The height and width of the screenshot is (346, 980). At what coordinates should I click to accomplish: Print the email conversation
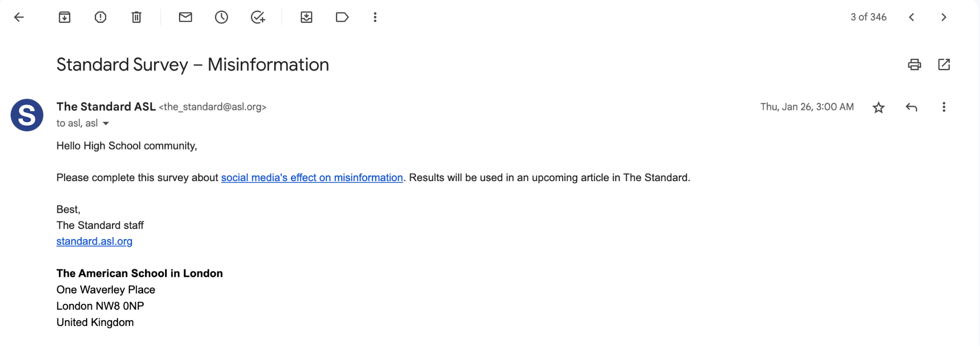point(914,65)
